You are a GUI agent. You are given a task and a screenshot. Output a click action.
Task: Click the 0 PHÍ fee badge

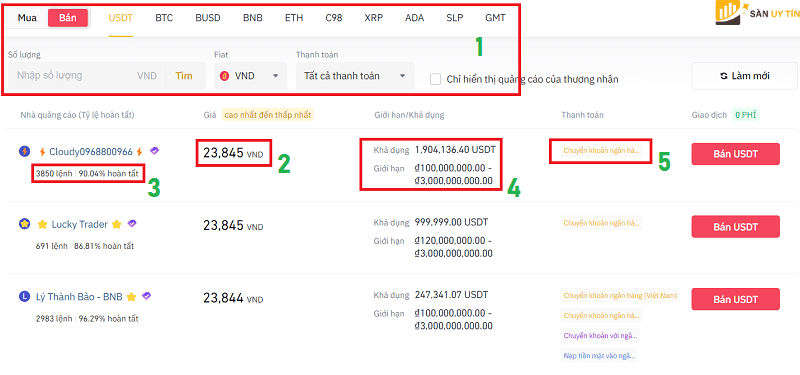point(745,115)
